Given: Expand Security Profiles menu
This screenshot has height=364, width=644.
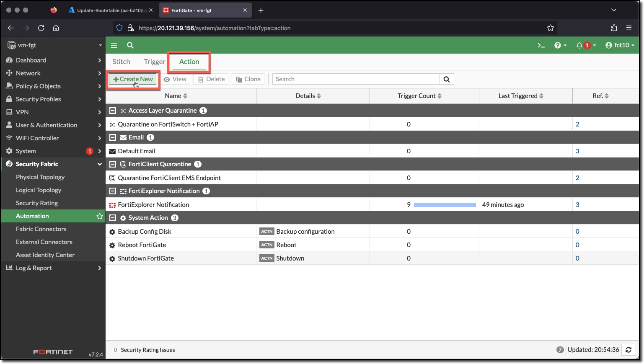Looking at the screenshot, I should (53, 99).
